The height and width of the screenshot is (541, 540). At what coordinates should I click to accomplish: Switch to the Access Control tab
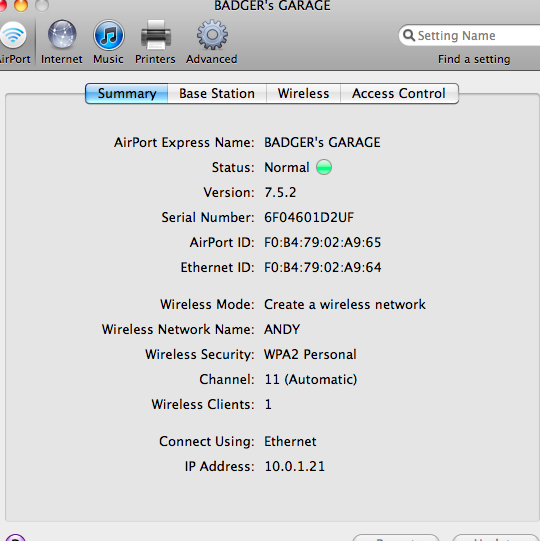pos(399,94)
